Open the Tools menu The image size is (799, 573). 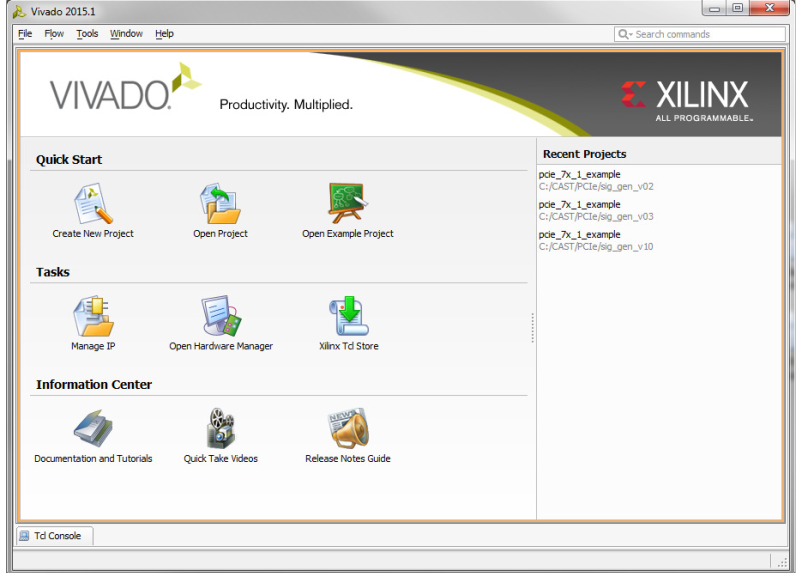(x=87, y=34)
